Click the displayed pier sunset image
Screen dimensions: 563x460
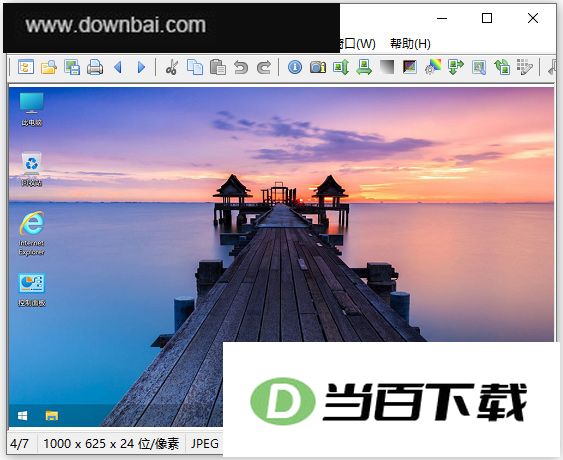click(281, 257)
